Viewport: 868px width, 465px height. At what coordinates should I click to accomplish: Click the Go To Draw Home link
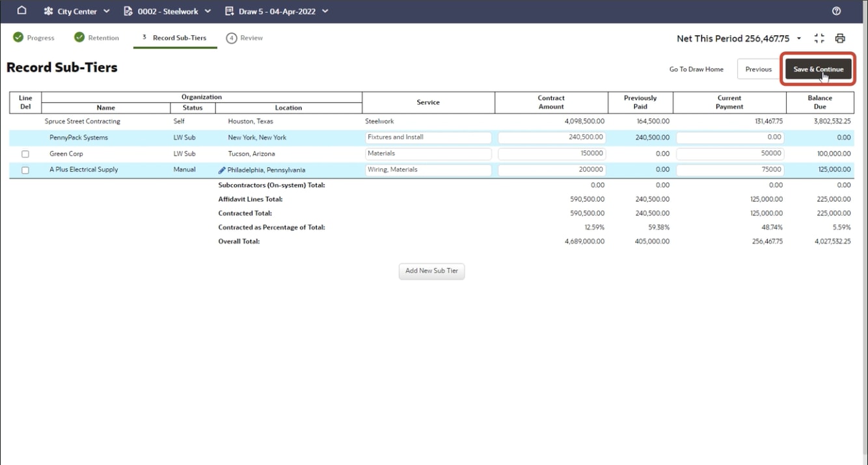coord(696,69)
